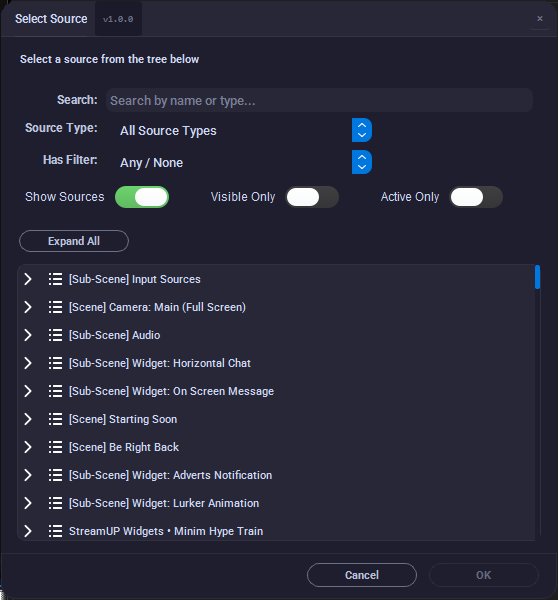Expand the [Scene] Be Right Back node
This screenshot has height=600, width=558.
[x=28, y=447]
